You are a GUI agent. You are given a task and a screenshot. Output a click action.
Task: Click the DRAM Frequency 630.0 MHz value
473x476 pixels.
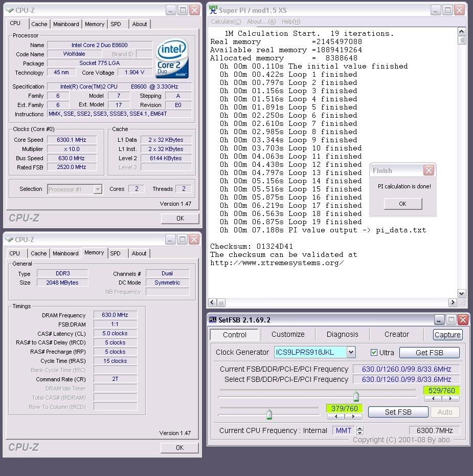coord(115,315)
